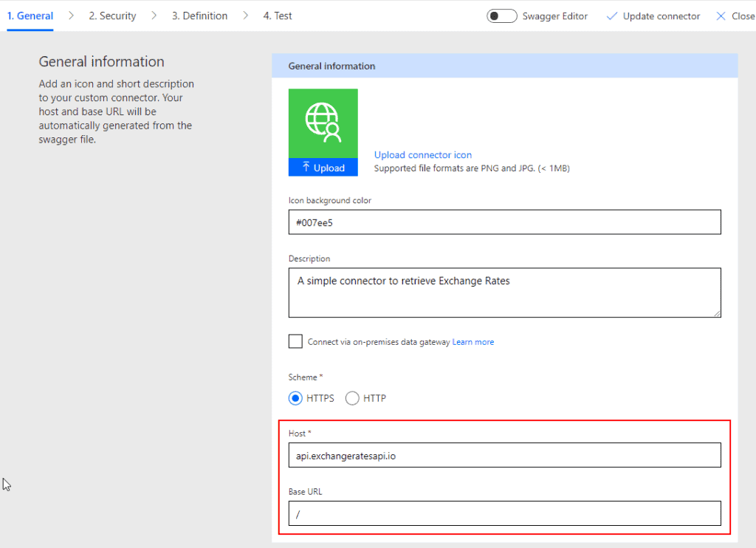Click into the Description text area
Screen dimensions: 756x548
click(x=504, y=292)
